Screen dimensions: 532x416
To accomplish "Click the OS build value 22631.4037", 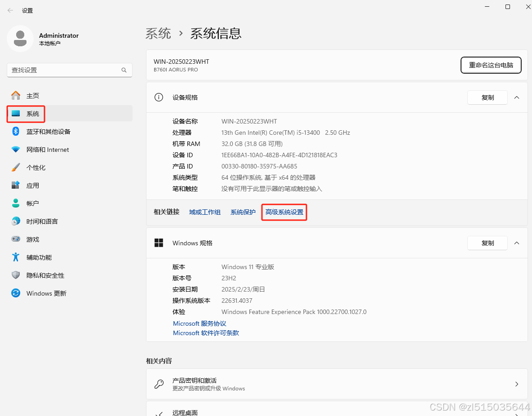I will coord(237,301).
